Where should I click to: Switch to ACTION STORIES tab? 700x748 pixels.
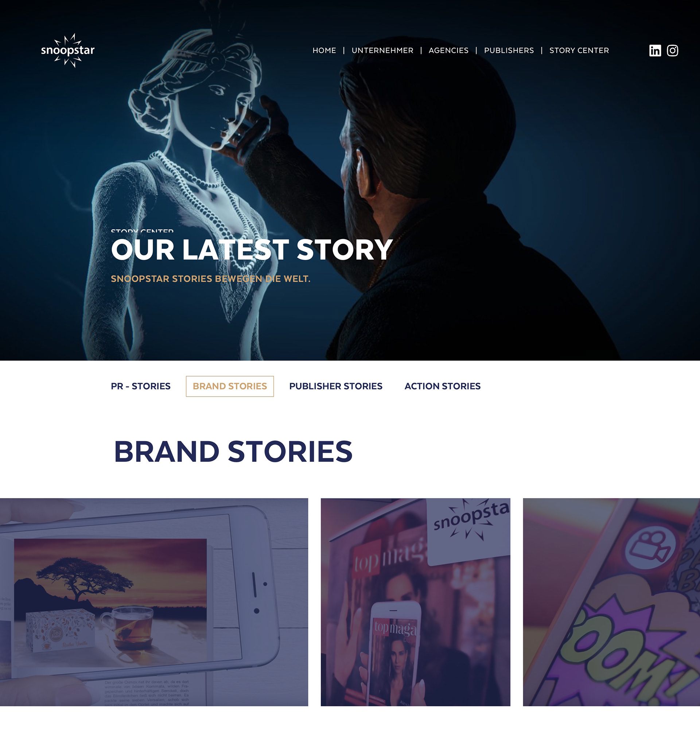point(443,386)
